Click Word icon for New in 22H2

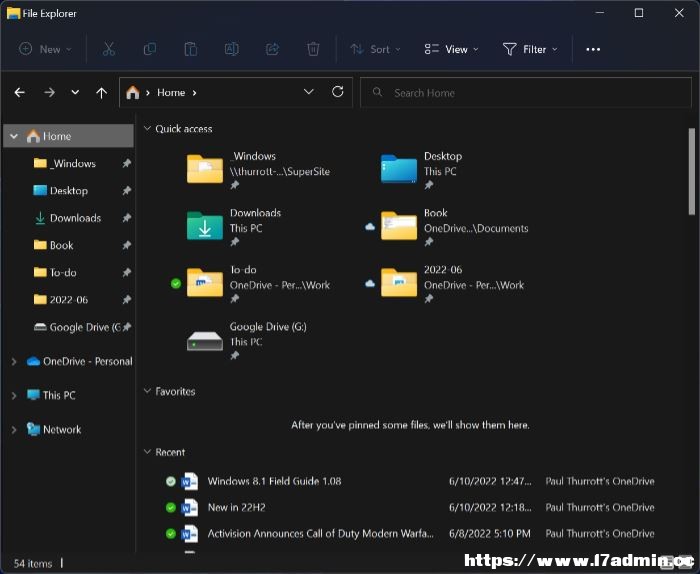[189, 507]
